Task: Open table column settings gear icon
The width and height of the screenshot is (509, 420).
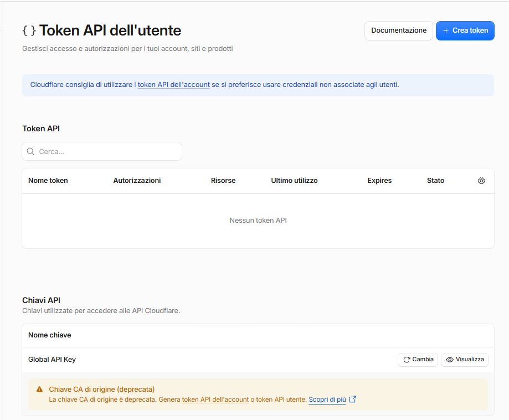Action: point(481,181)
